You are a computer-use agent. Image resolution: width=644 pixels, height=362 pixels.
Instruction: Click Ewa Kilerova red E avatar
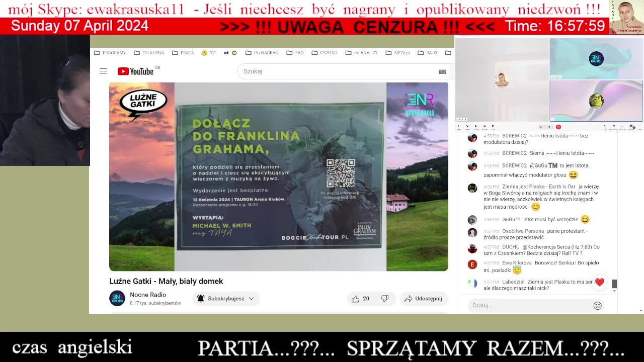coord(472,264)
